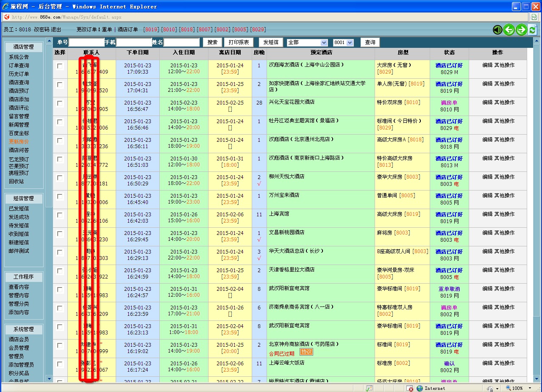
Task: Open zoom level dropdown arrow in status bar
Action: pos(530,388)
